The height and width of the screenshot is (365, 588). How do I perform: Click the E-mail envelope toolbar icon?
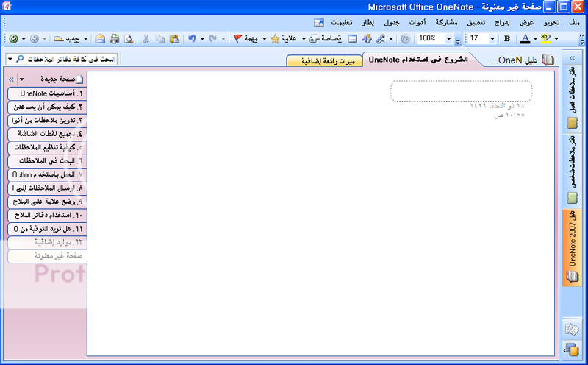(100, 39)
